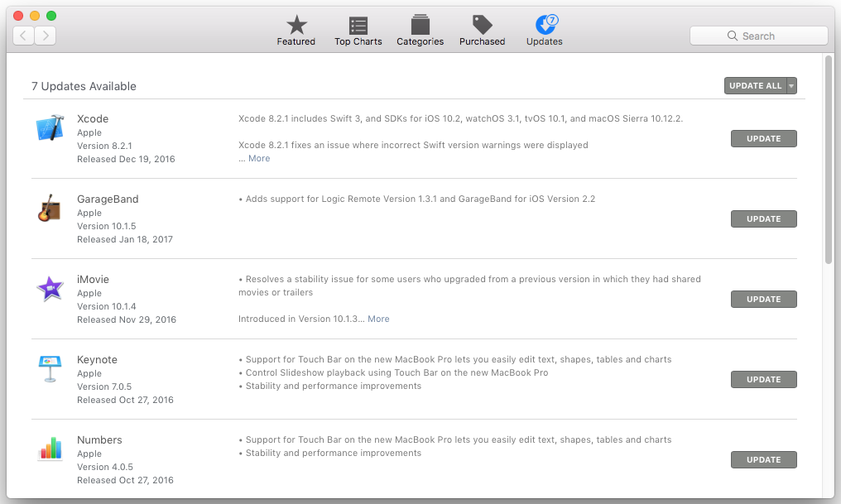841x504 pixels.
Task: Open the Keynote app title
Action: coord(97,360)
